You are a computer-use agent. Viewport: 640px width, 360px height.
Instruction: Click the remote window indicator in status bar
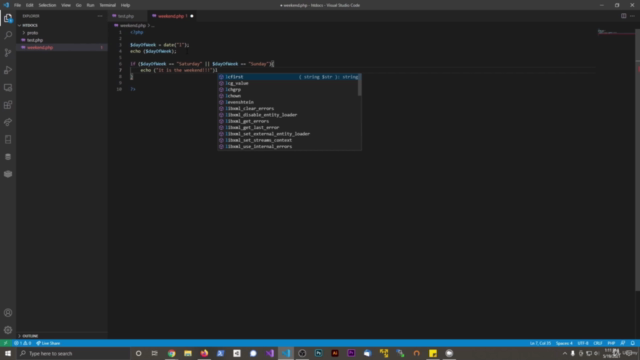(x=6, y=343)
